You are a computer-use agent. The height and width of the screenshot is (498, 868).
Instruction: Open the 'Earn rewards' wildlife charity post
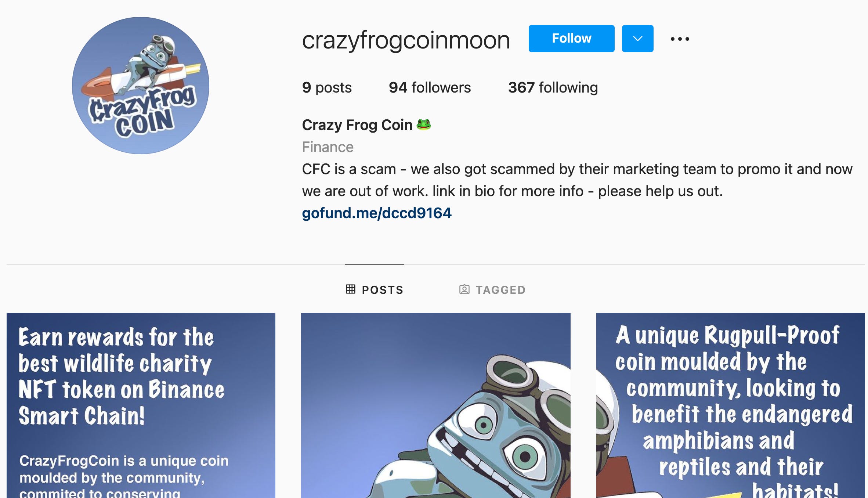141,405
